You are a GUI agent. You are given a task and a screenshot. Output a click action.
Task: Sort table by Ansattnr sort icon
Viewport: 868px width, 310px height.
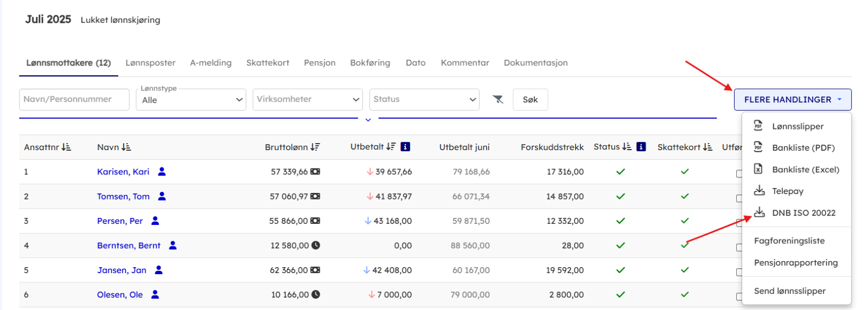(66, 147)
